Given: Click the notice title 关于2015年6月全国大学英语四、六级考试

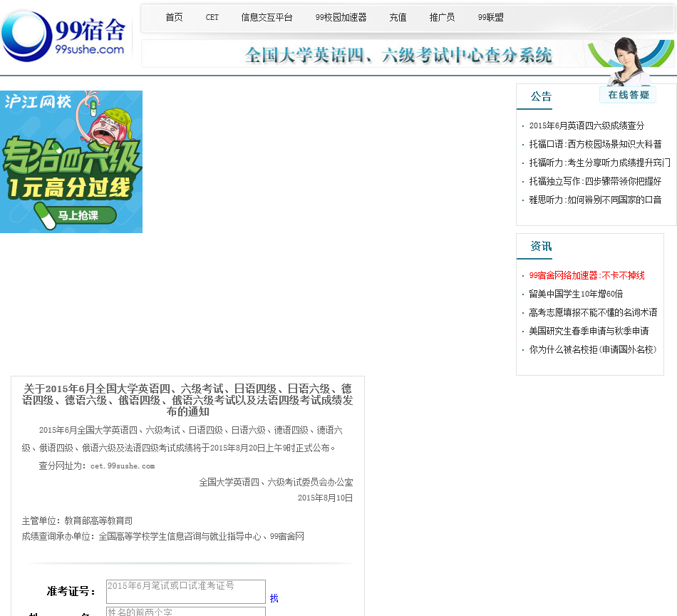Looking at the screenshot, I should (x=187, y=400).
